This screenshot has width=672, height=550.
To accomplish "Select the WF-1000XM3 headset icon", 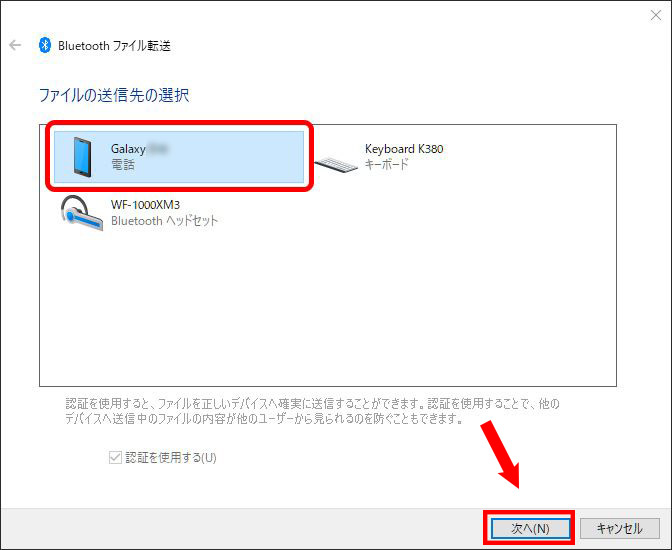I will pos(81,213).
